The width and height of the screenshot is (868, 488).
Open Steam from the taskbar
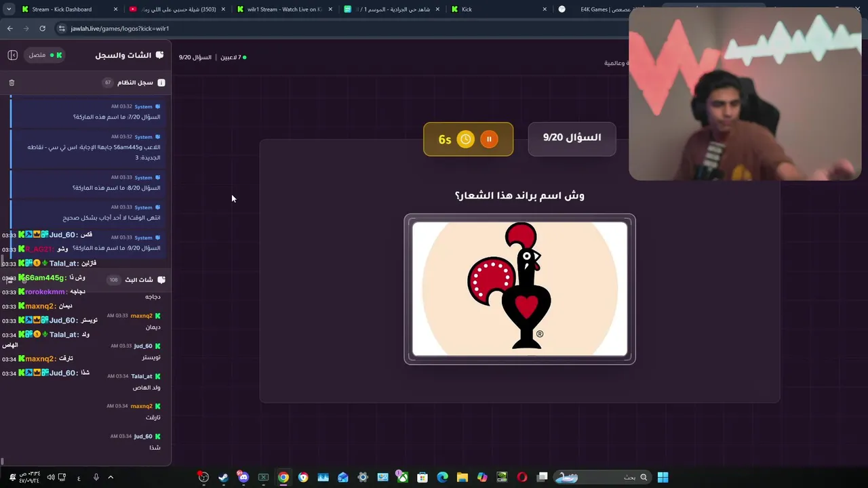[223, 477]
